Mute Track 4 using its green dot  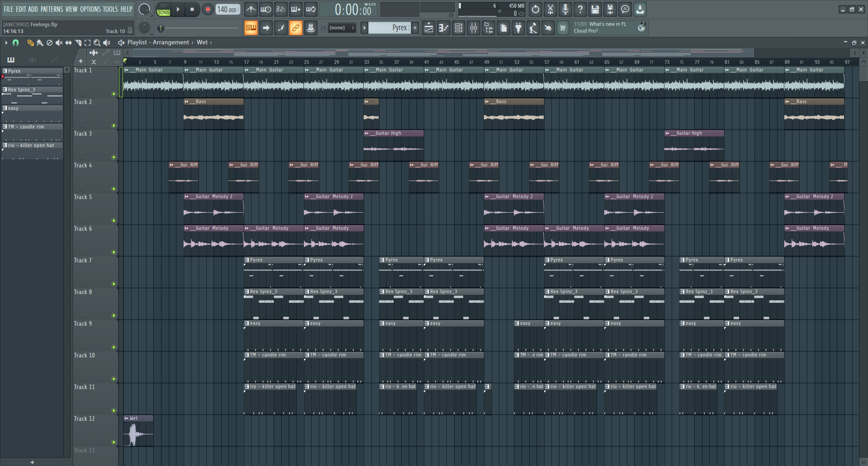click(114, 189)
